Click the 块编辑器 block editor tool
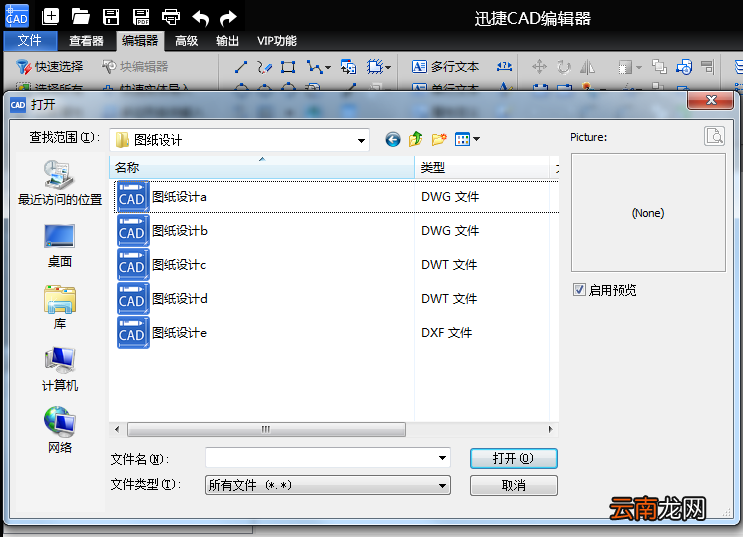The image size is (743, 537). point(136,66)
